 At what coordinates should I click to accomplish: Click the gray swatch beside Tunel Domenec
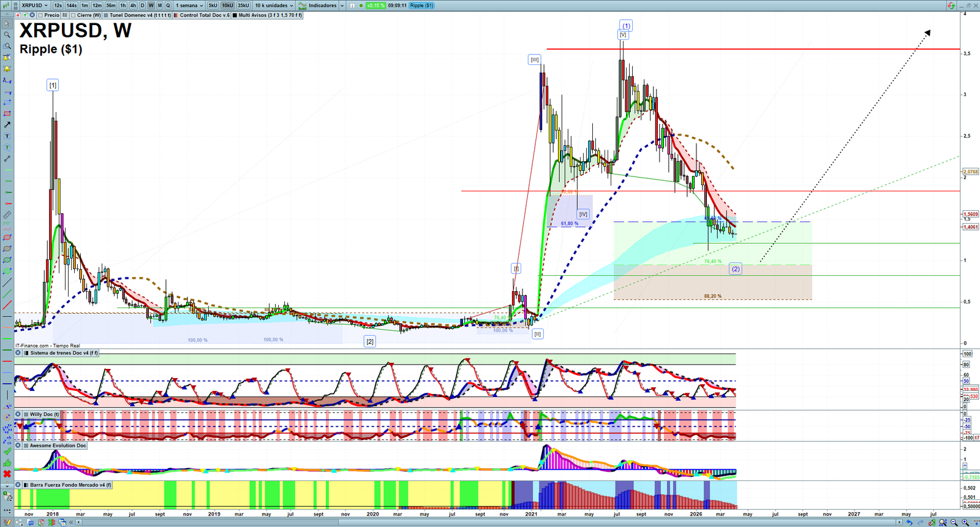(107, 15)
